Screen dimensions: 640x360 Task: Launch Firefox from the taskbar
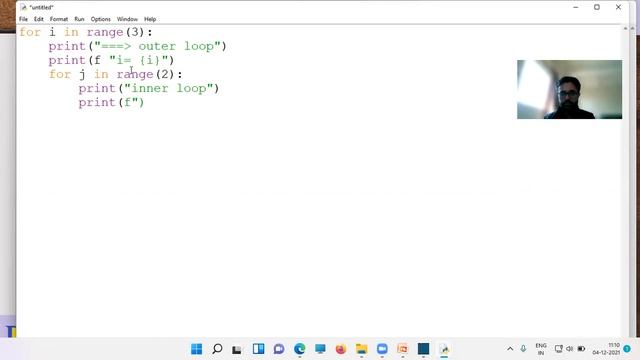(341, 349)
